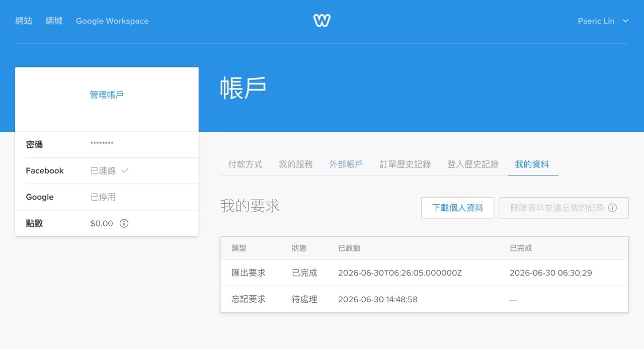
Task: Click the 下載個人資料 button
Action: (x=458, y=208)
